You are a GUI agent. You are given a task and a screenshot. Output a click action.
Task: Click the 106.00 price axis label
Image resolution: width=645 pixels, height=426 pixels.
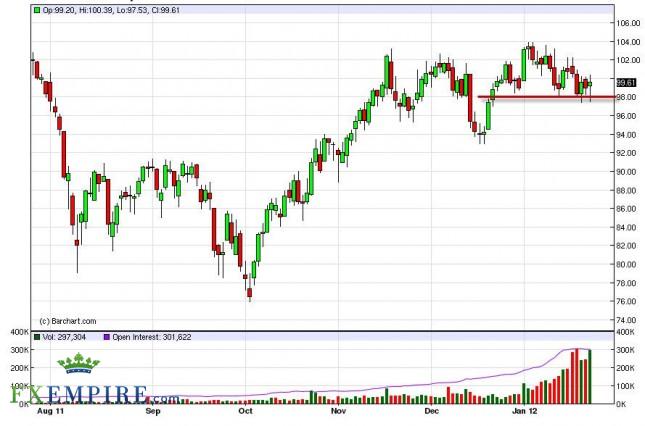(x=628, y=23)
